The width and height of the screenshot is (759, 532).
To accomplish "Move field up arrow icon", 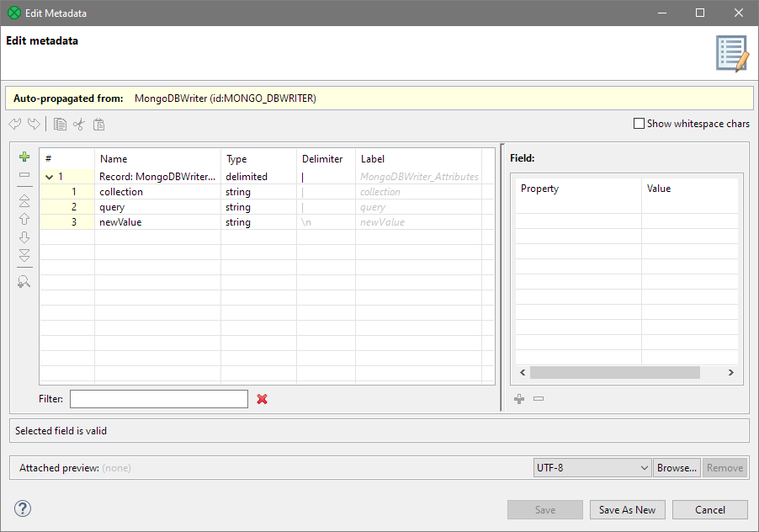I will coord(24,219).
